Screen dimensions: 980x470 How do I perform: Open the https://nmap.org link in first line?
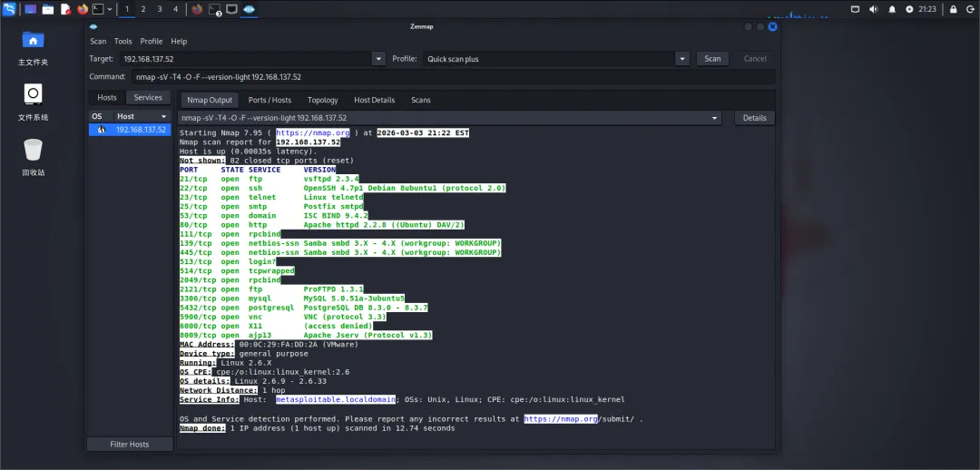pos(312,133)
